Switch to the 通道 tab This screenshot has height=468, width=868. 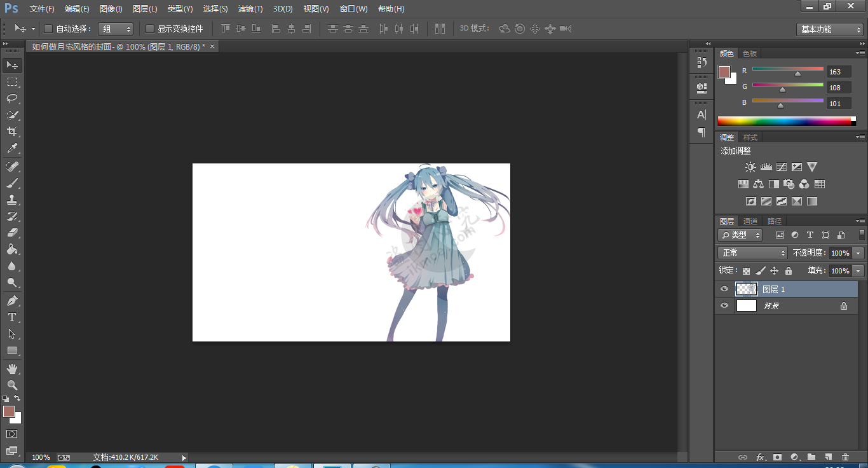[750, 221]
